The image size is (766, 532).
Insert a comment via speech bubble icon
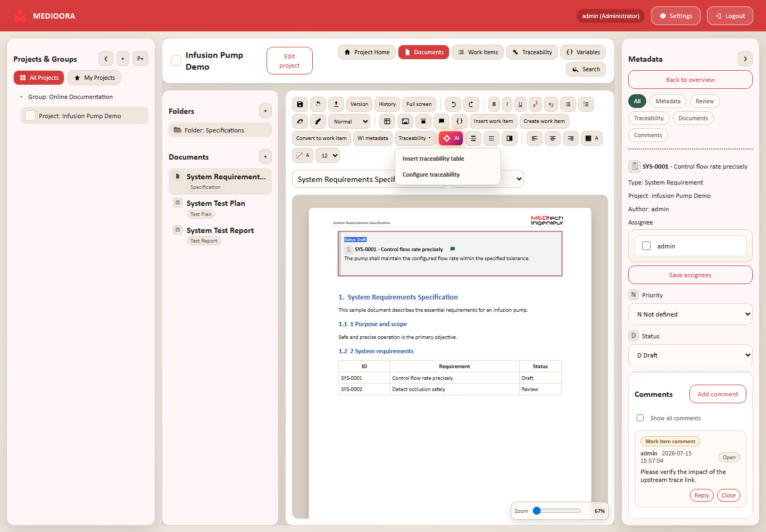pyautogui.click(x=442, y=121)
